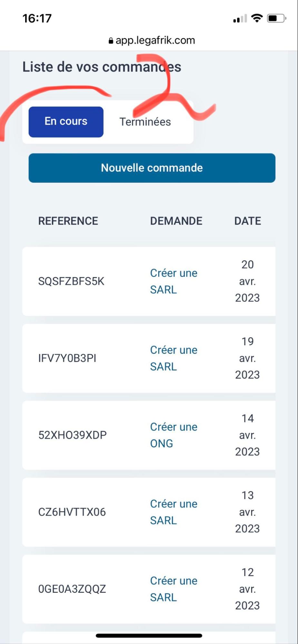Tap the lock icon beside app.legafrik.com

click(x=111, y=41)
